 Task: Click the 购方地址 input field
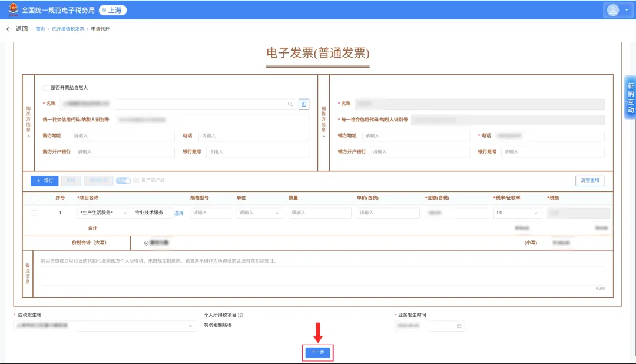[122, 135]
